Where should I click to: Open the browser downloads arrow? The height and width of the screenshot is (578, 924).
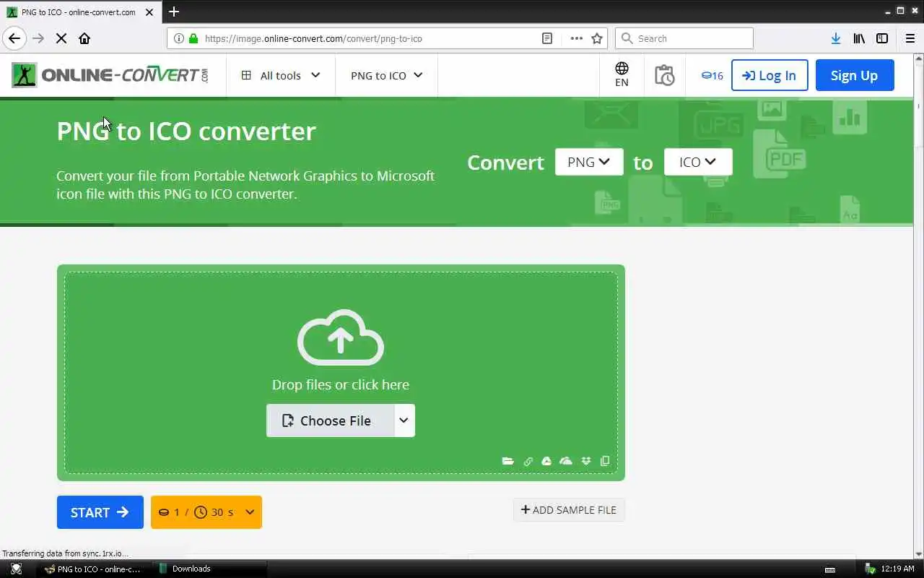[x=835, y=38]
